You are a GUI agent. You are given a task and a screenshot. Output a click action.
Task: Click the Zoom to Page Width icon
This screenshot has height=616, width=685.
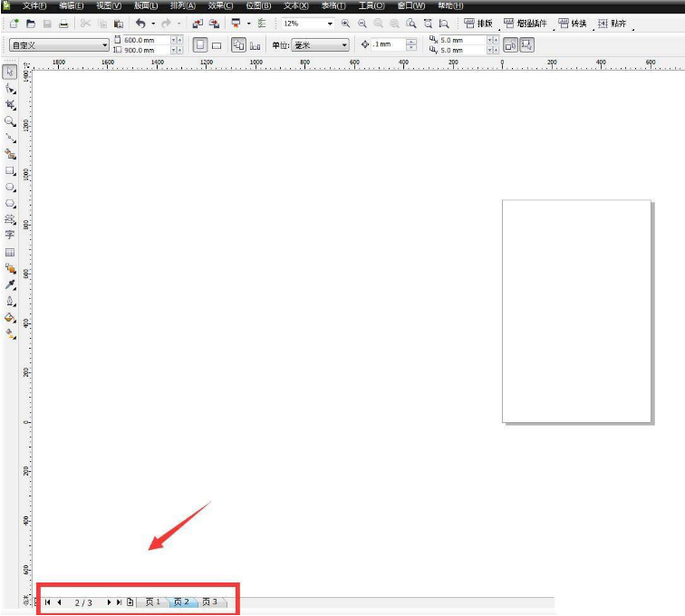[x=428, y=24]
